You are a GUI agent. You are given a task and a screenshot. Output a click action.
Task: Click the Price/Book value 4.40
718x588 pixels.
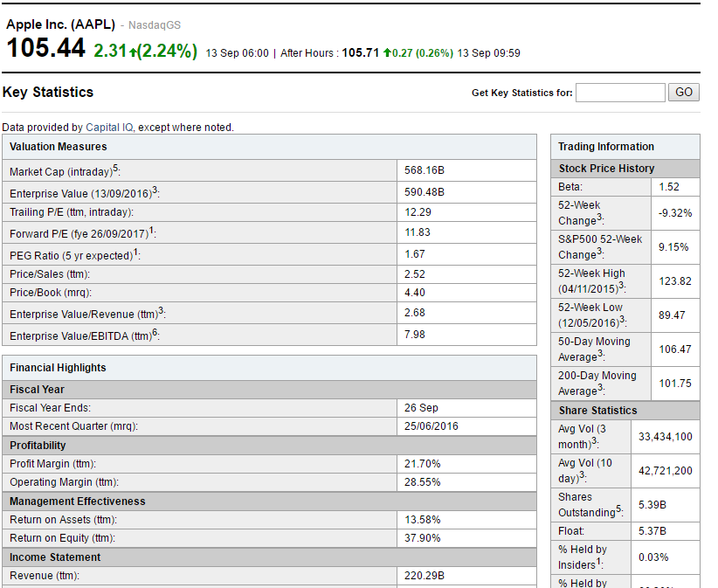tap(414, 293)
